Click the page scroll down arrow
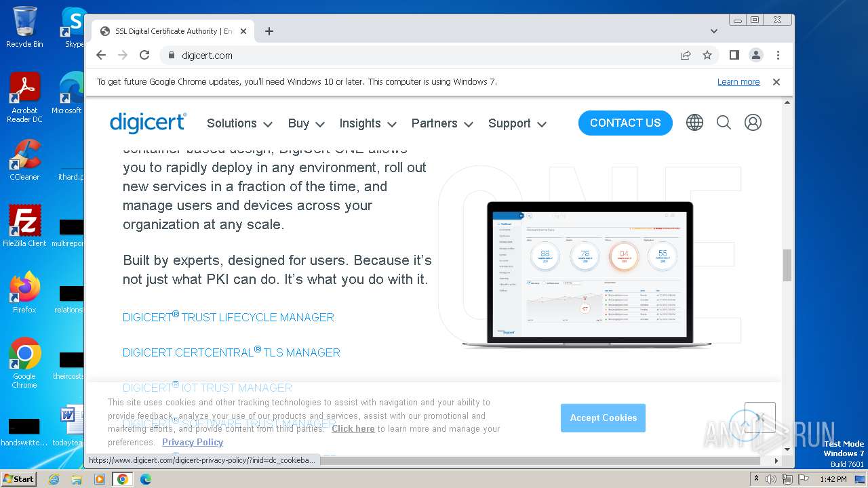The height and width of the screenshot is (488, 868). (x=787, y=449)
